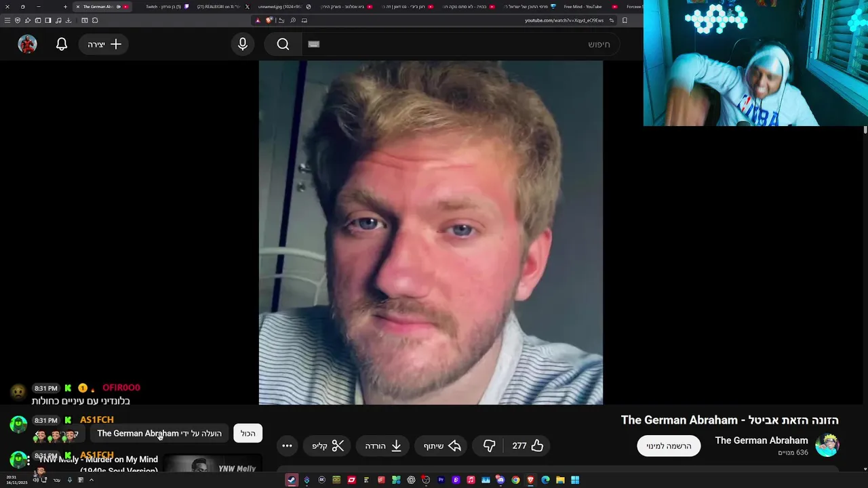Click The German Abraham channel name link
This screenshot has height=488, width=868.
coord(762,441)
